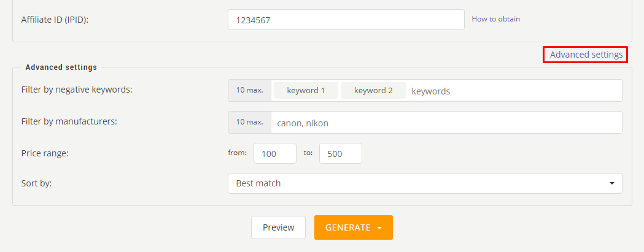Click '10 max.' badge beside manufacturers
The width and height of the screenshot is (644, 252).
click(x=249, y=122)
